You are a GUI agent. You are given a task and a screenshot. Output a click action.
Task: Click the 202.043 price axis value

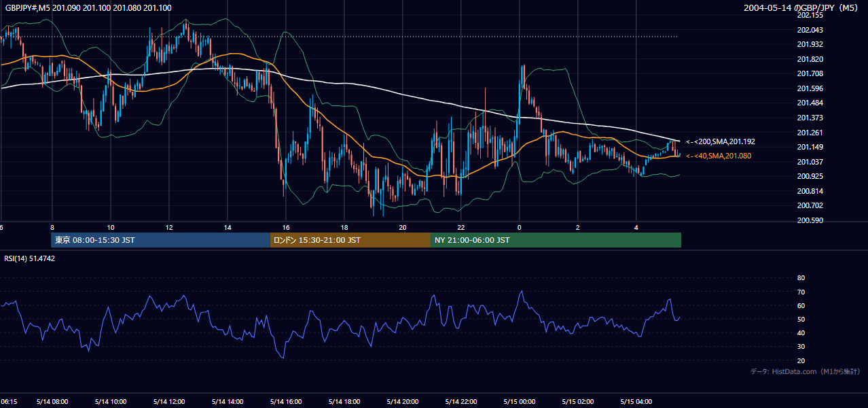810,30
